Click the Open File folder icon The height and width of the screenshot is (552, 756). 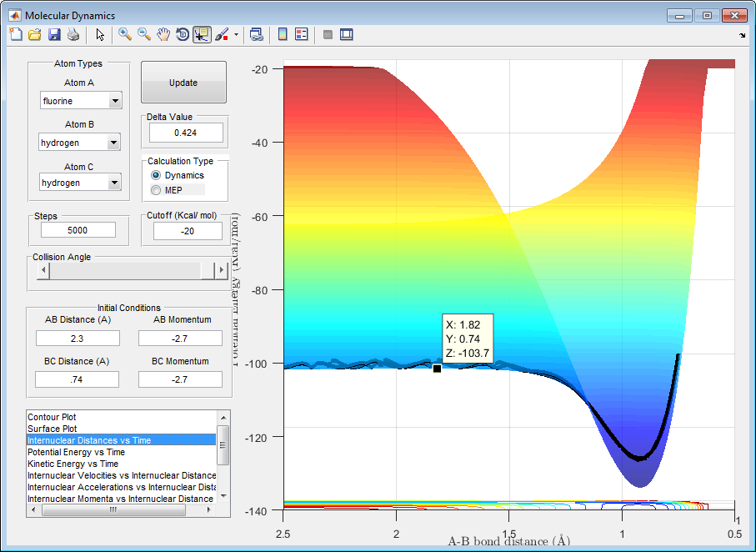[x=34, y=35]
